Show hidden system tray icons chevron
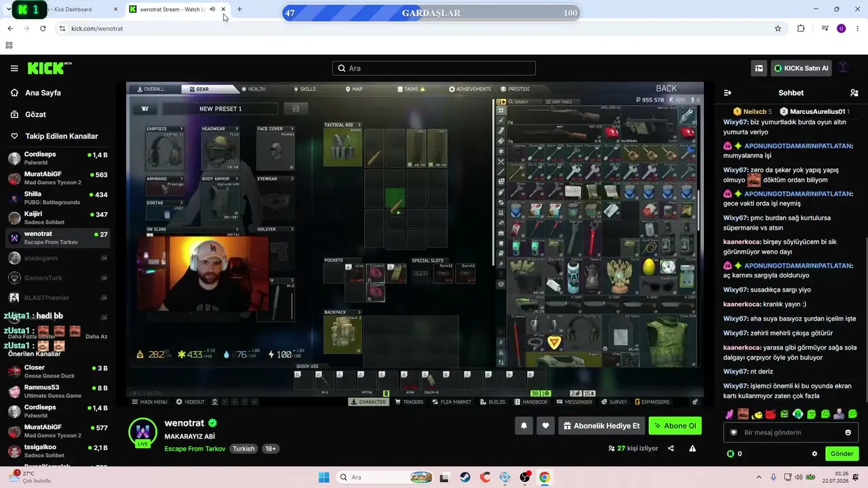The image size is (868, 488). [x=759, y=477]
